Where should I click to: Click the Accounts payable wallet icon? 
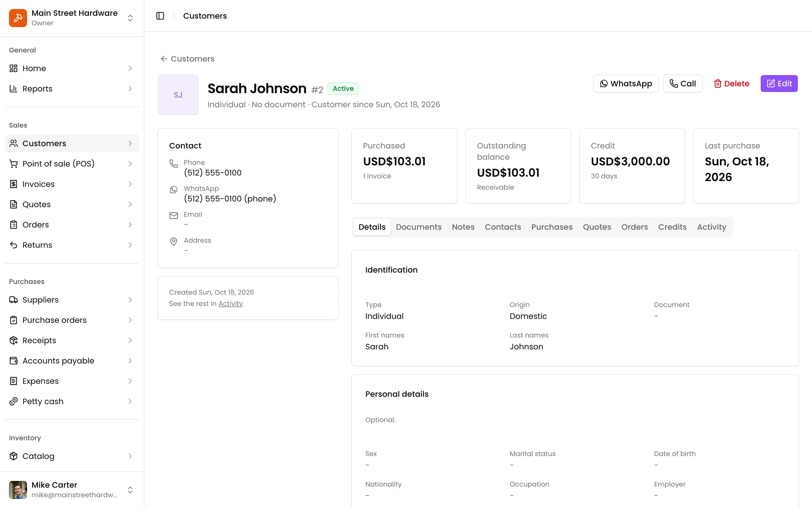pyautogui.click(x=14, y=361)
